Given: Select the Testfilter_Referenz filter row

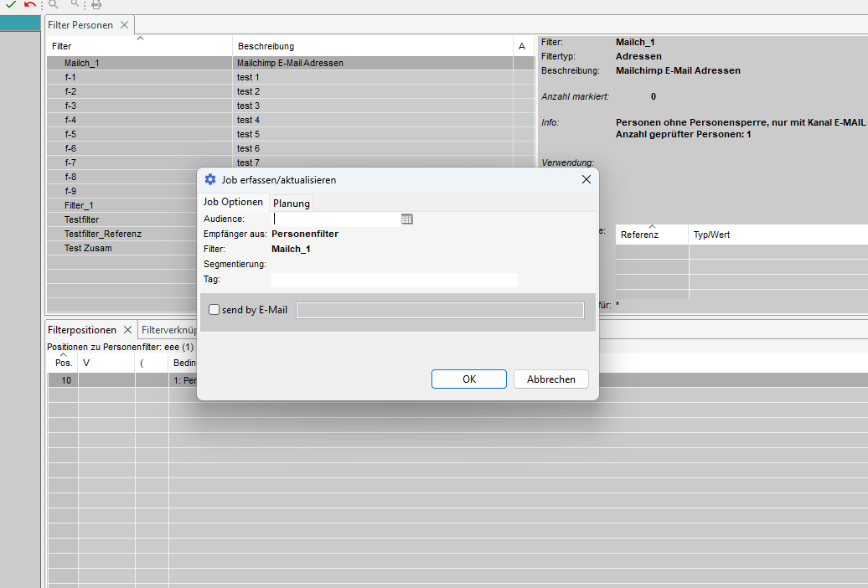Looking at the screenshot, I should [x=103, y=234].
